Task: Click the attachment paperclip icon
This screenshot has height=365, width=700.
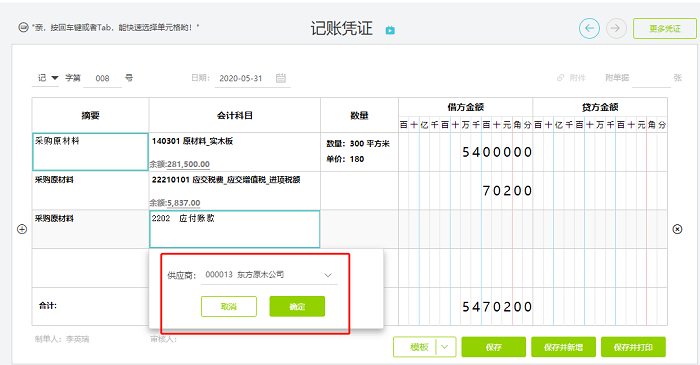Action: [x=561, y=78]
